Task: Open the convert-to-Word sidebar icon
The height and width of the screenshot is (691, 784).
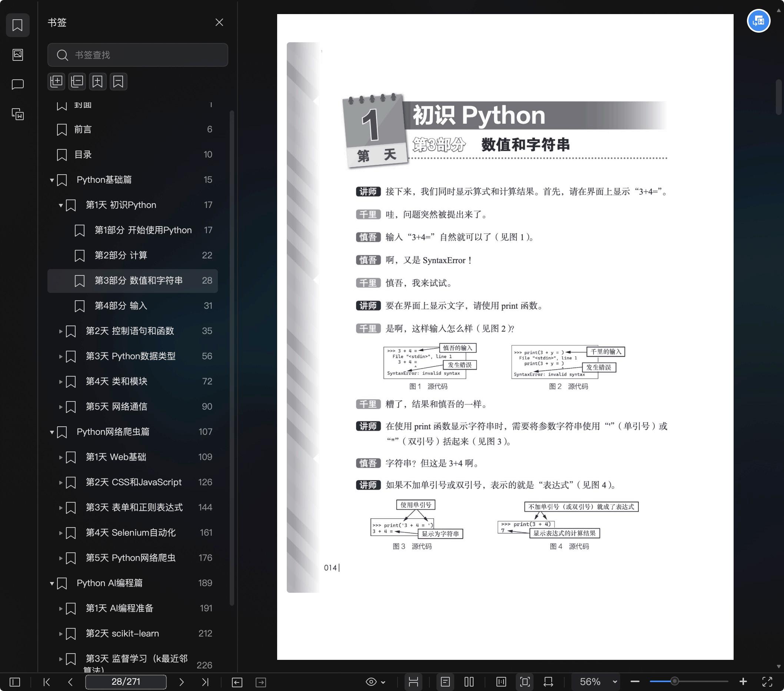Action: point(18,114)
